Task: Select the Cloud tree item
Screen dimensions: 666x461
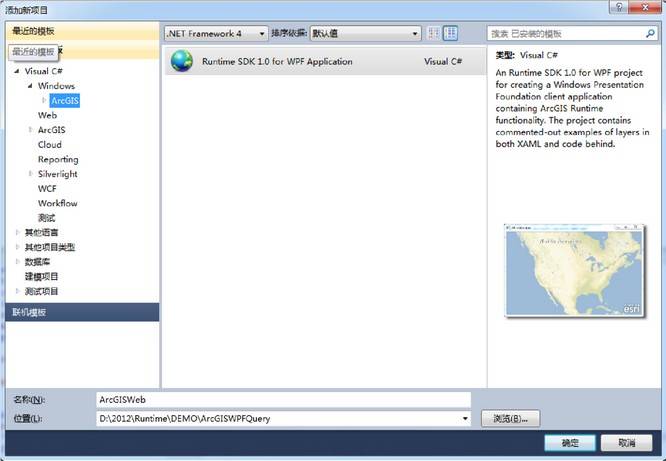Action: click(x=50, y=144)
